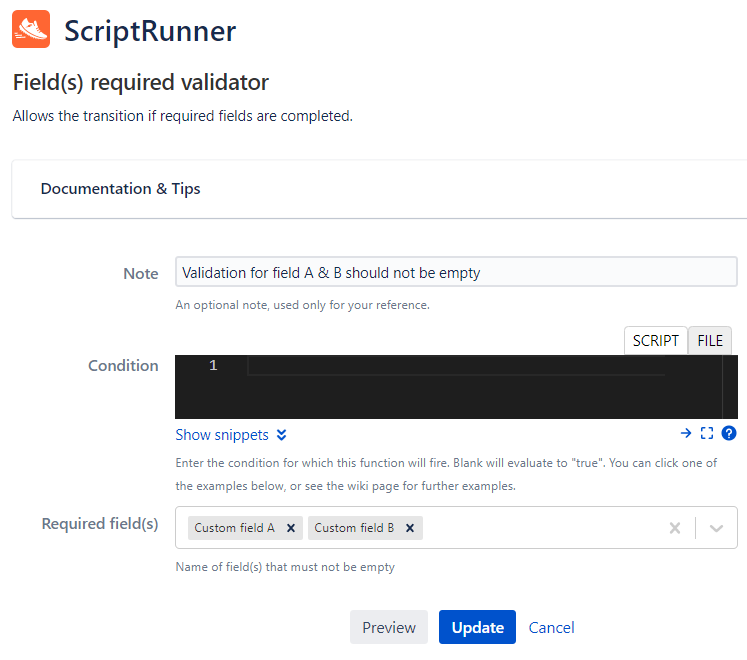The width and height of the screenshot is (747, 660).
Task: Click the Custom field A label
Action: pos(234,528)
